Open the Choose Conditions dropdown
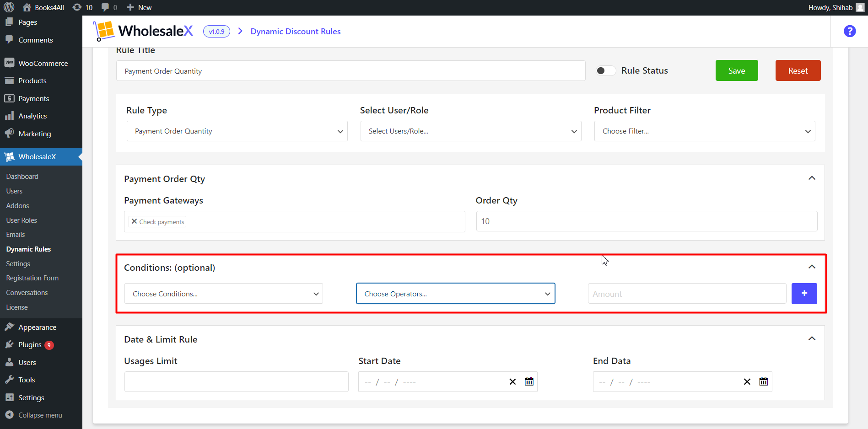Screen dimensions: 868x429 [224, 294]
